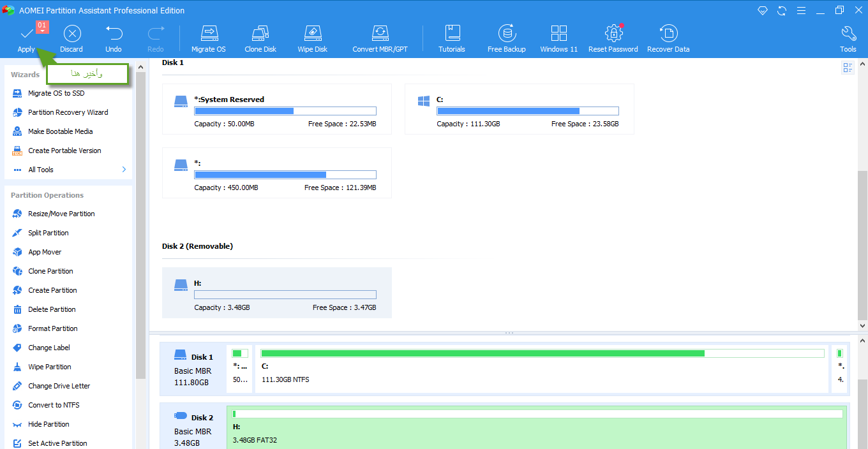
Task: Click the Redo arrow icon
Action: click(156, 33)
